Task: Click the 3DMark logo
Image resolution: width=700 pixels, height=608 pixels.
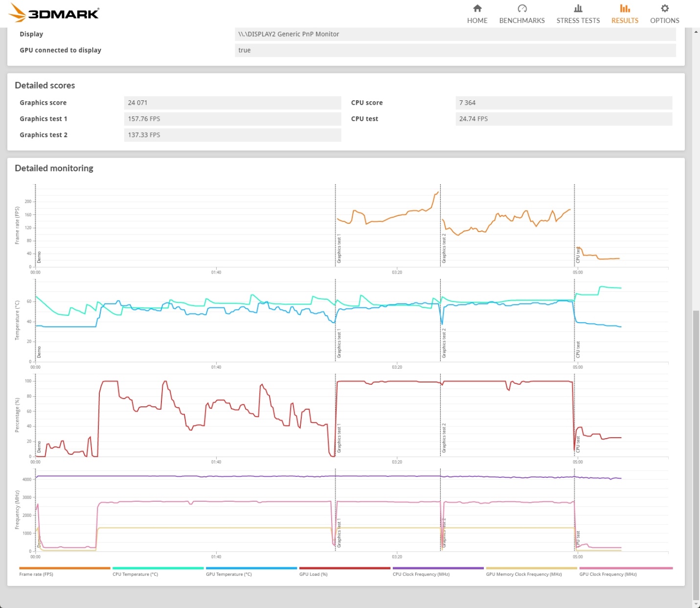Action: pos(54,13)
